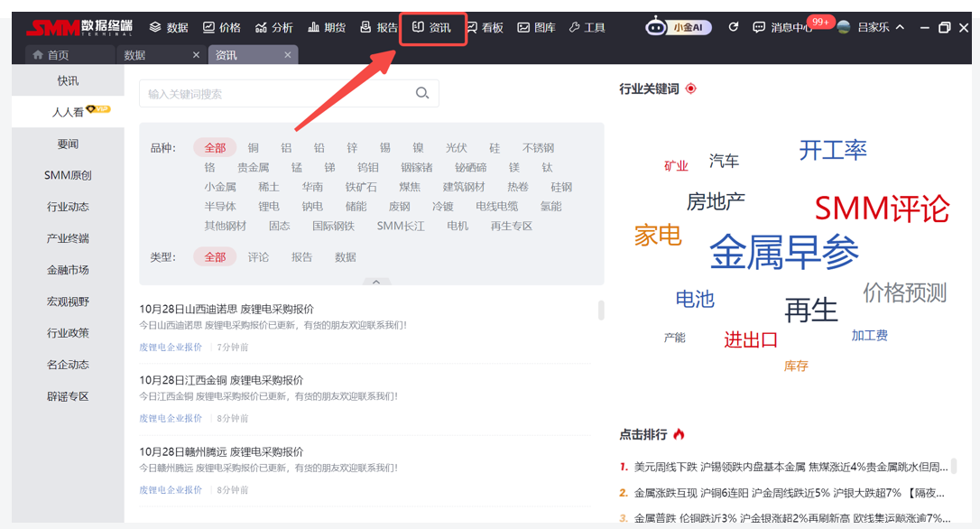Open the 小金AI robot assistant
This screenshot has width=980, height=529.
coord(679,27)
